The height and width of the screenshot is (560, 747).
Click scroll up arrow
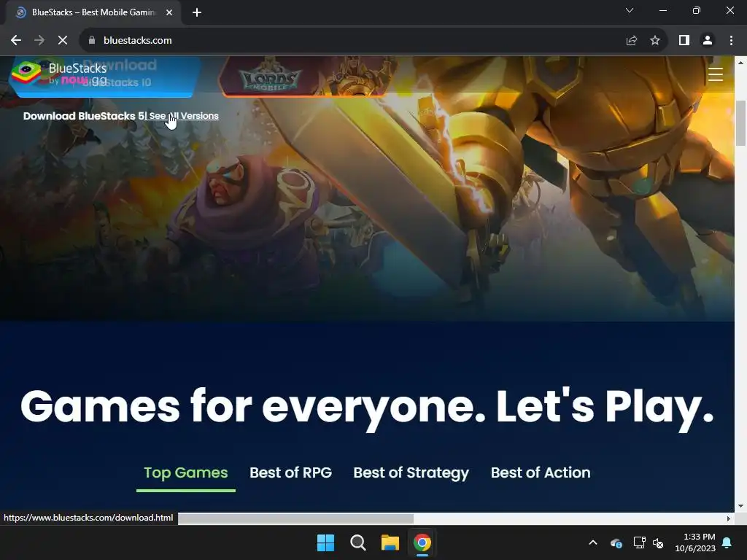[740, 63]
